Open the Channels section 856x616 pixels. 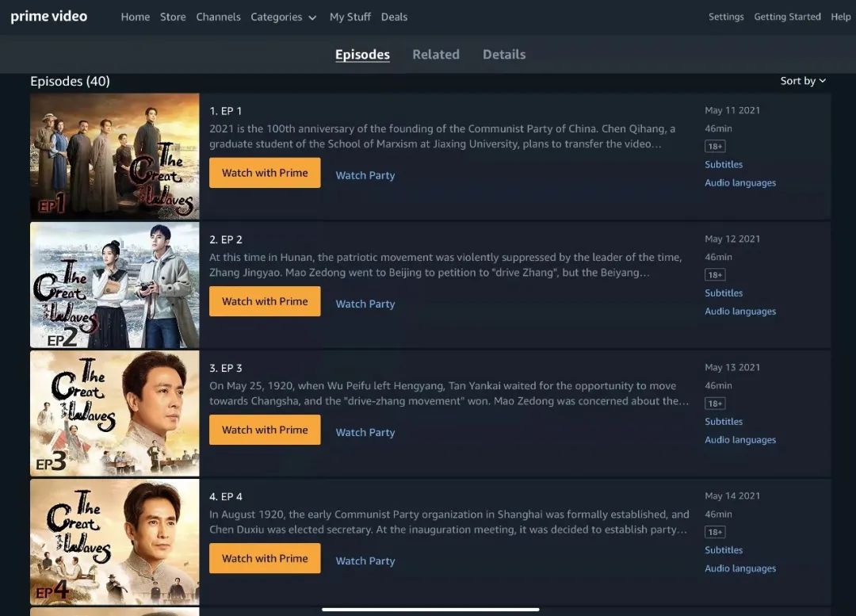point(219,17)
